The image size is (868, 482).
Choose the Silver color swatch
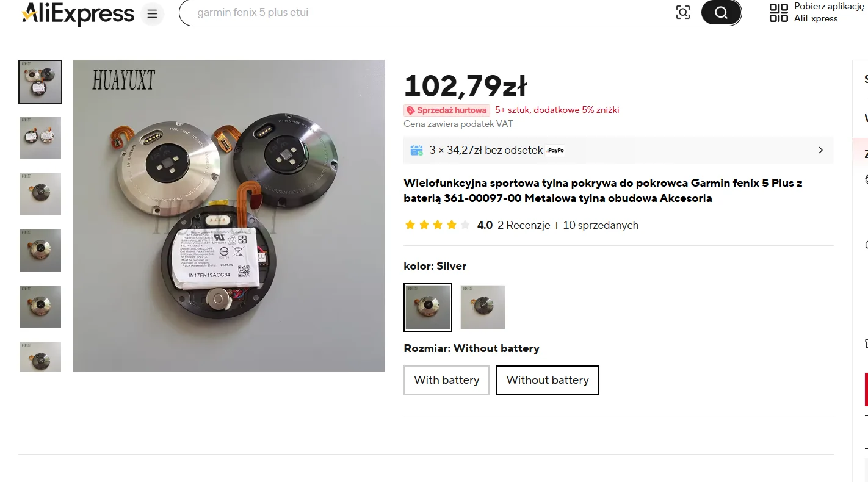(x=428, y=308)
